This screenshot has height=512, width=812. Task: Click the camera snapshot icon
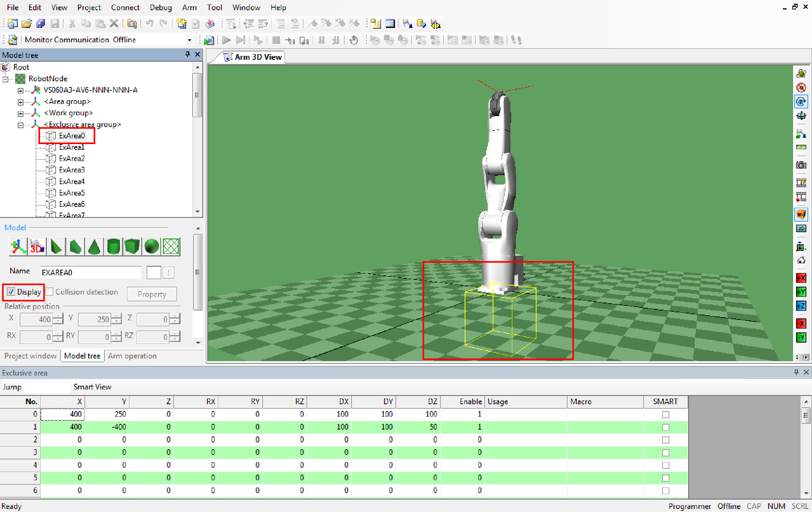tap(801, 165)
